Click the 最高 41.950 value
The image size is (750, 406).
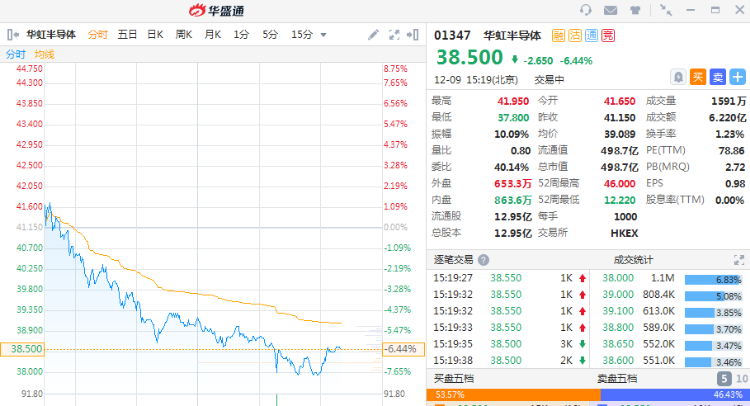513,101
